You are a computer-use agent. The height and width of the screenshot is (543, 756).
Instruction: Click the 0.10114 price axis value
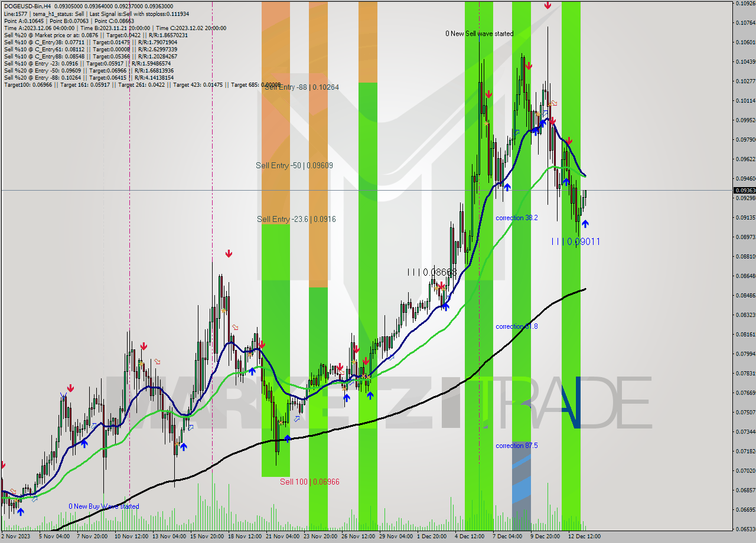pyautogui.click(x=745, y=101)
